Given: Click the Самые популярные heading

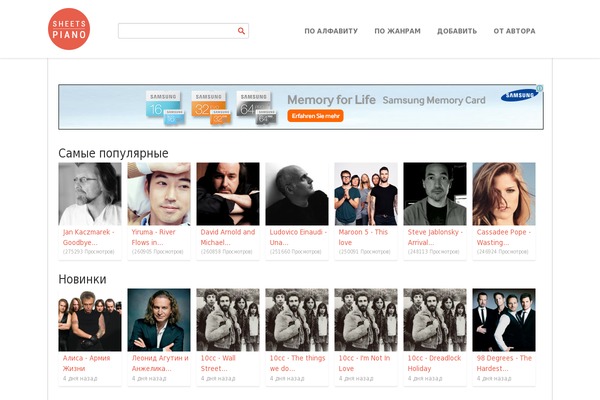Looking at the screenshot, I should click(113, 153).
